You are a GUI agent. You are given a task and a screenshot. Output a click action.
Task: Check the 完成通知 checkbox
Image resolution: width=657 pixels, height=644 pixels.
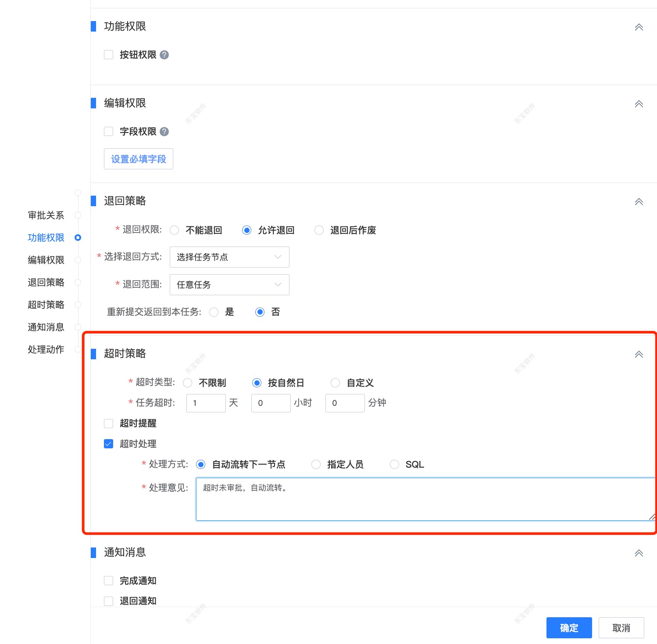coord(108,580)
